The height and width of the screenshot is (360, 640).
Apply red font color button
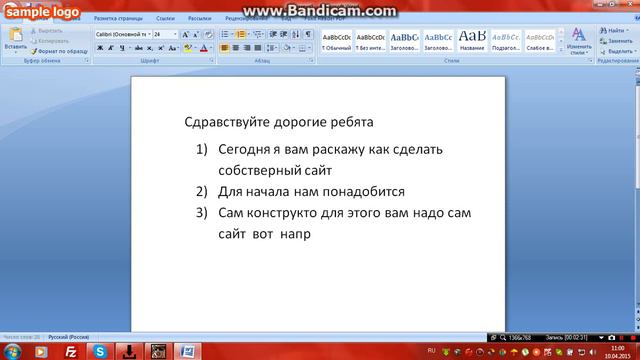click(204, 48)
